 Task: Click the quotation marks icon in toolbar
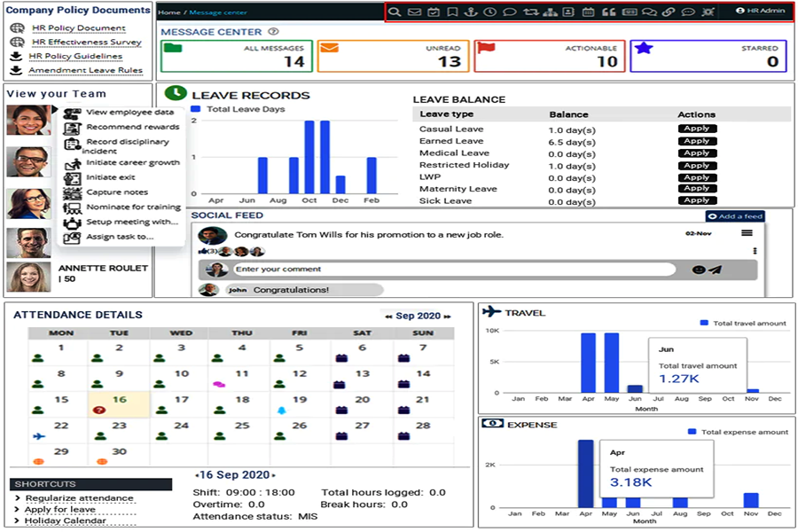608,12
